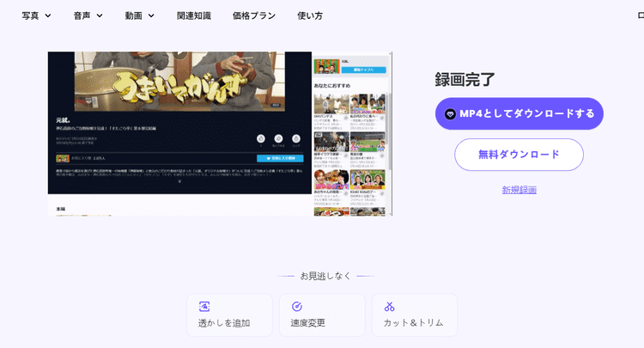Click the scissors icon above カット＆トリム
Image resolution: width=644 pixels, height=348 pixels.
tap(389, 306)
